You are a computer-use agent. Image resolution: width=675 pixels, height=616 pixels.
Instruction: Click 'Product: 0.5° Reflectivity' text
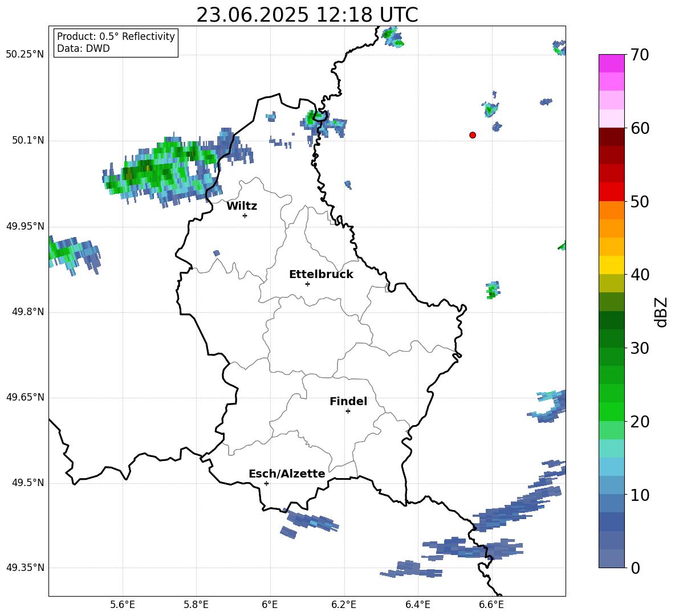116,36
